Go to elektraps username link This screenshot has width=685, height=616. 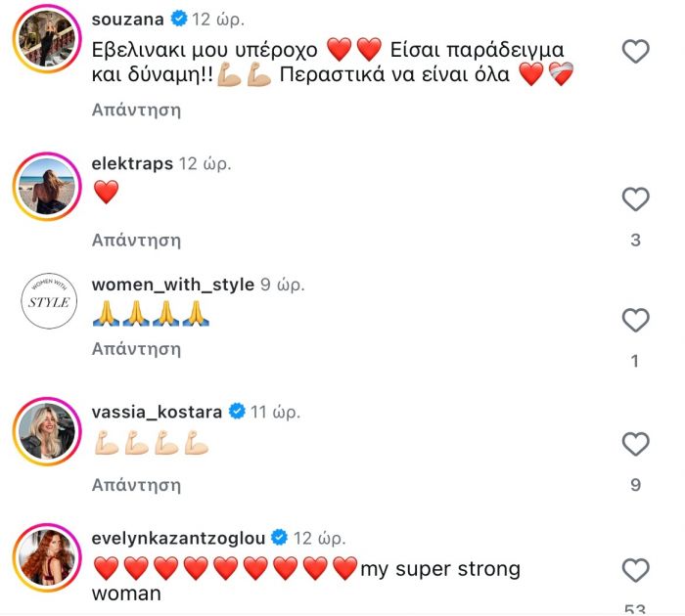pyautogui.click(x=131, y=164)
